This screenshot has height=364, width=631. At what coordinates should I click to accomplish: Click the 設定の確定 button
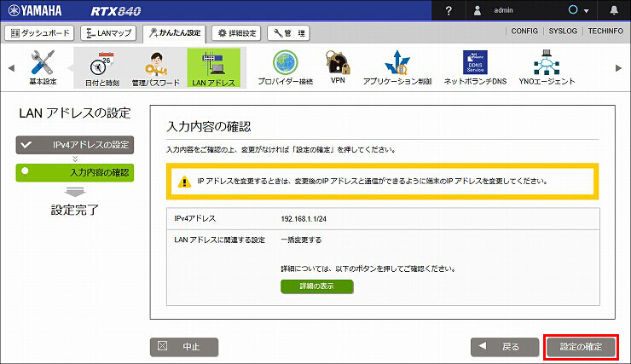point(581,347)
